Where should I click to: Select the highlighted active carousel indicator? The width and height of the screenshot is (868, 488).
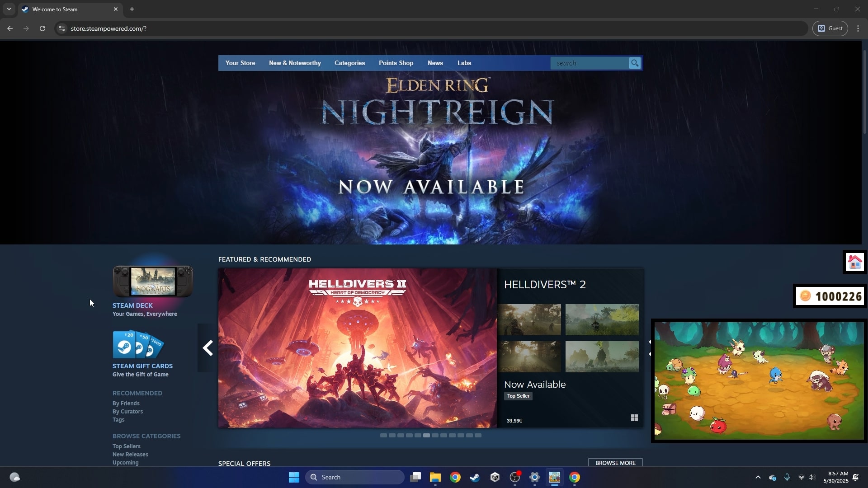tap(426, 436)
